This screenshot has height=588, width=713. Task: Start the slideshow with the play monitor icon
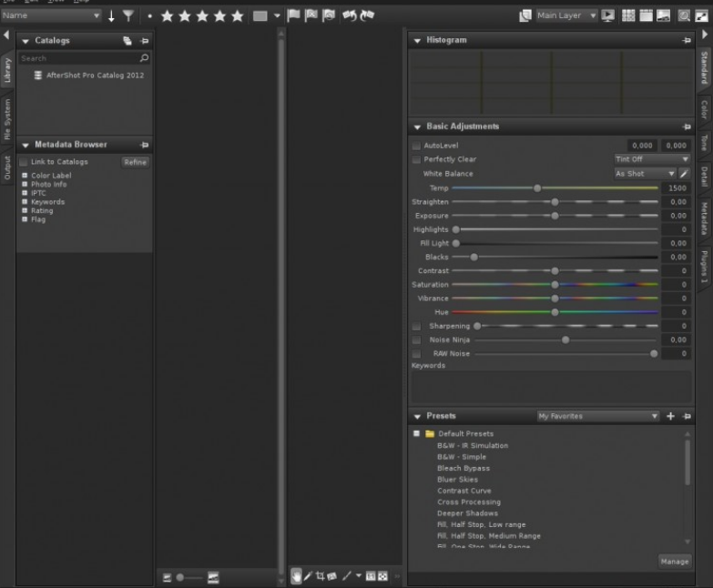607,15
